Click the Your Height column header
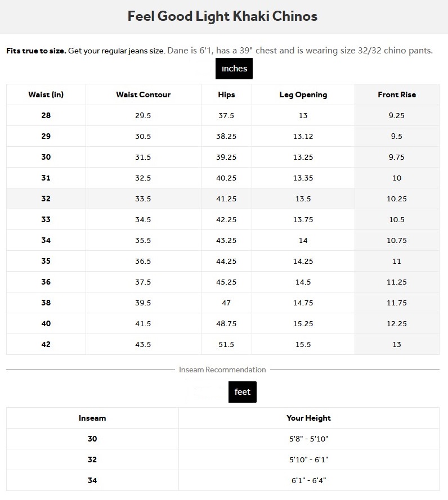 pyautogui.click(x=308, y=418)
